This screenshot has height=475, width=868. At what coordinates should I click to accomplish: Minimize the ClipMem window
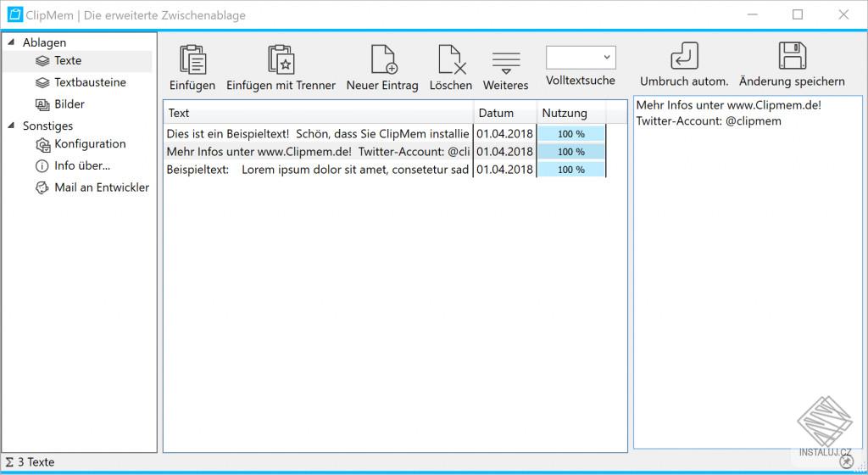(x=753, y=14)
